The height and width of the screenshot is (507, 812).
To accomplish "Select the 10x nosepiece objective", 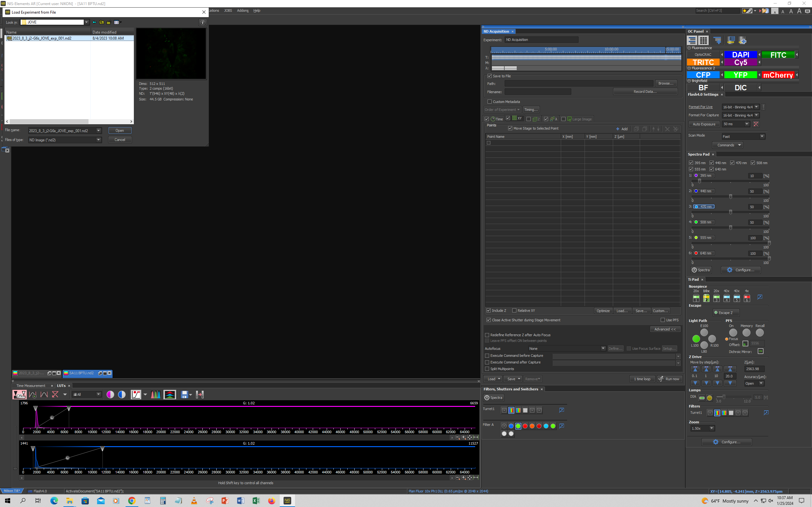I will 706,298.
